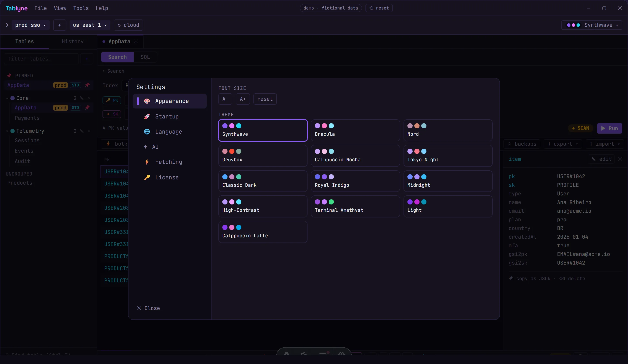Delete the Telemetry group via x icon
Image resolution: width=628 pixels, height=364 pixels.
click(x=89, y=131)
